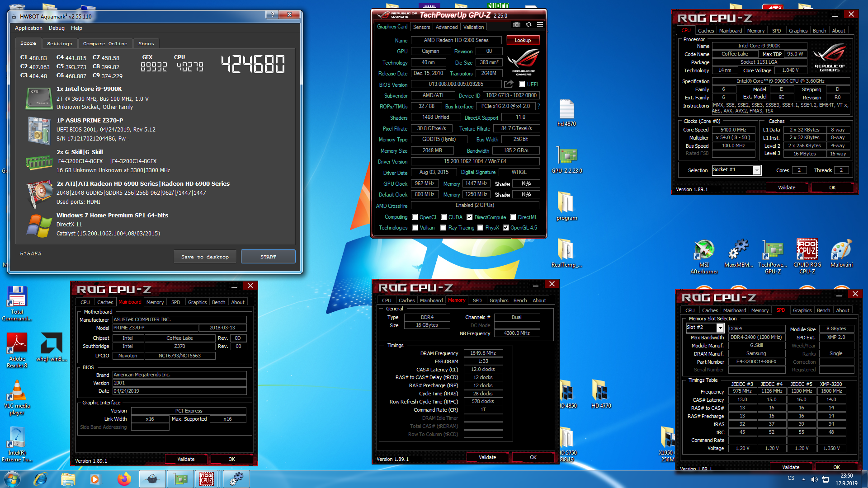Select the Adobe Reader 8 desktop icon
This screenshot has height=488, width=868.
(17, 350)
